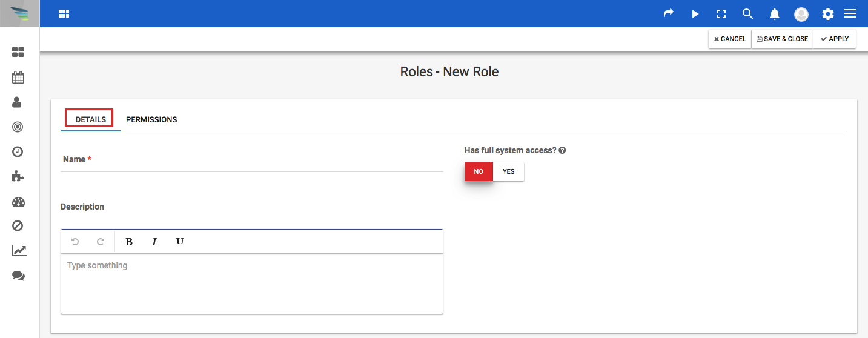Open the calendar icon in sidebar
868x338 pixels.
point(18,77)
